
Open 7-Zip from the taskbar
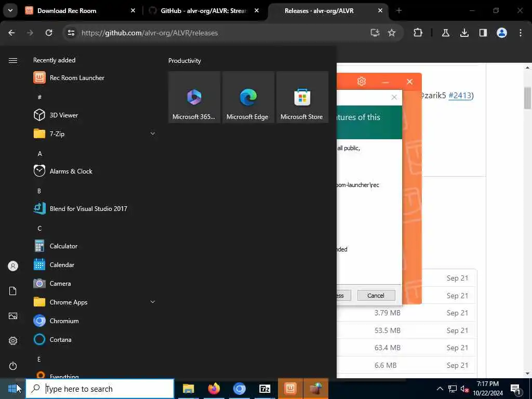pyautogui.click(x=264, y=389)
